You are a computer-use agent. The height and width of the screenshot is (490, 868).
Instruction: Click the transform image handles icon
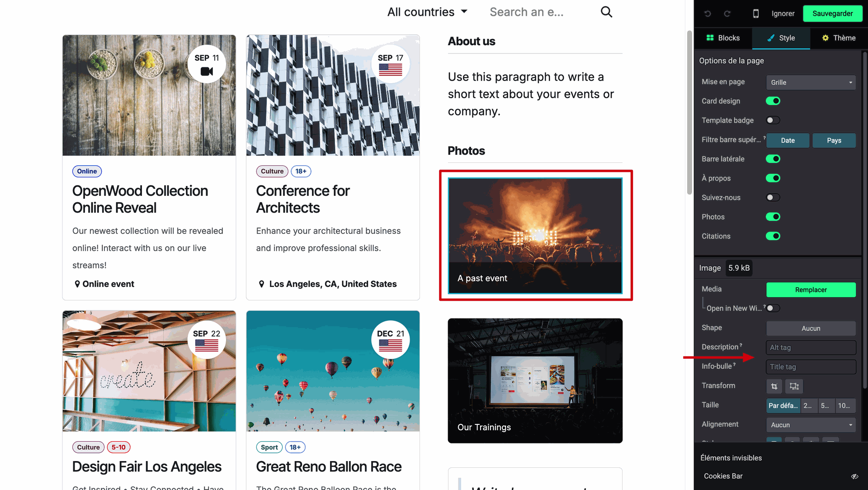click(x=794, y=386)
